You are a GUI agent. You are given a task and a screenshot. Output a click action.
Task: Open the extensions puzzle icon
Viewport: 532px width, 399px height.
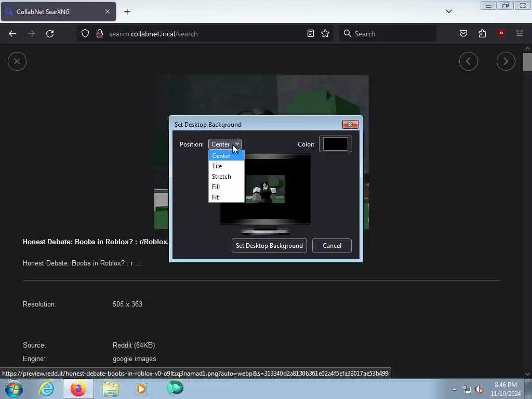(x=482, y=33)
